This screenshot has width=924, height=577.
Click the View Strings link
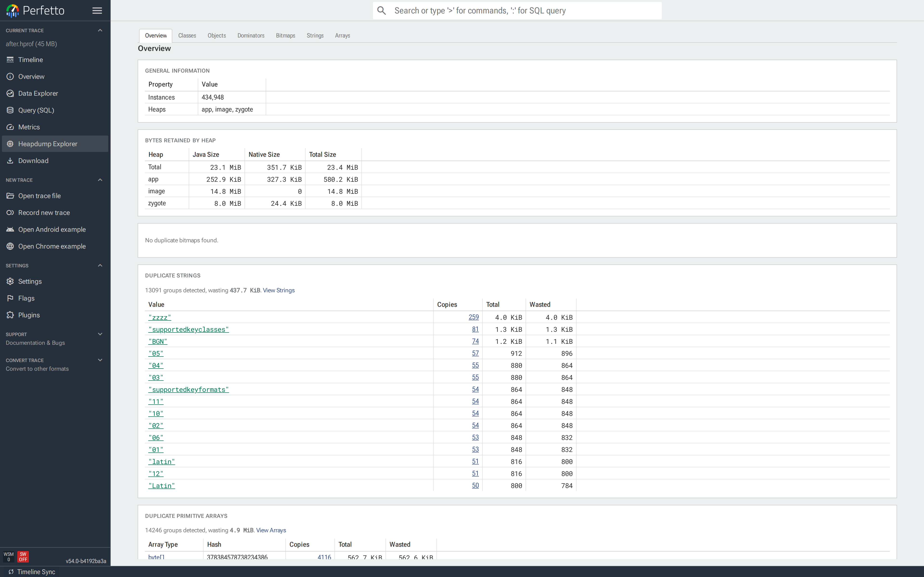pos(278,290)
